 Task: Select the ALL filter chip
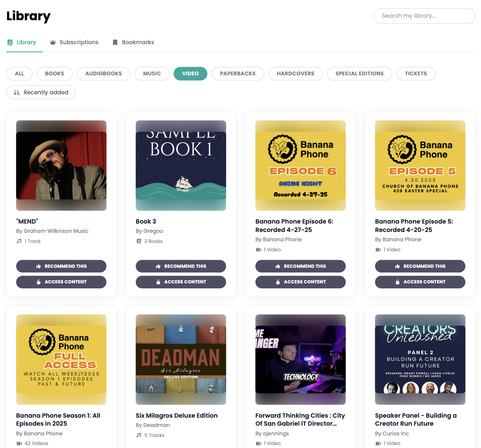click(19, 74)
